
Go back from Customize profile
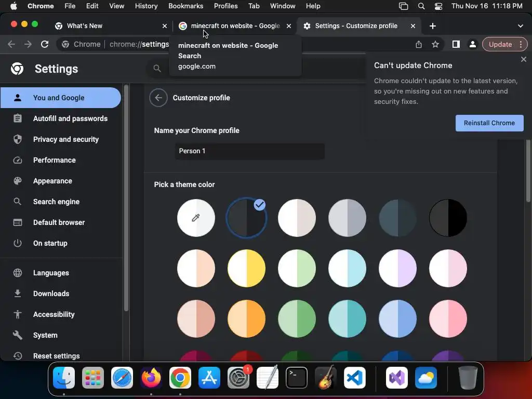coord(158,98)
